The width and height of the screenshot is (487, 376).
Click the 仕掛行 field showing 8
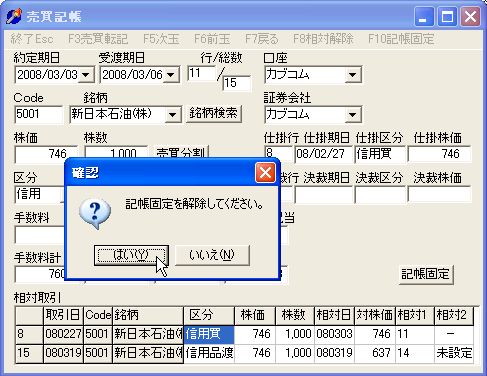pyautogui.click(x=278, y=154)
